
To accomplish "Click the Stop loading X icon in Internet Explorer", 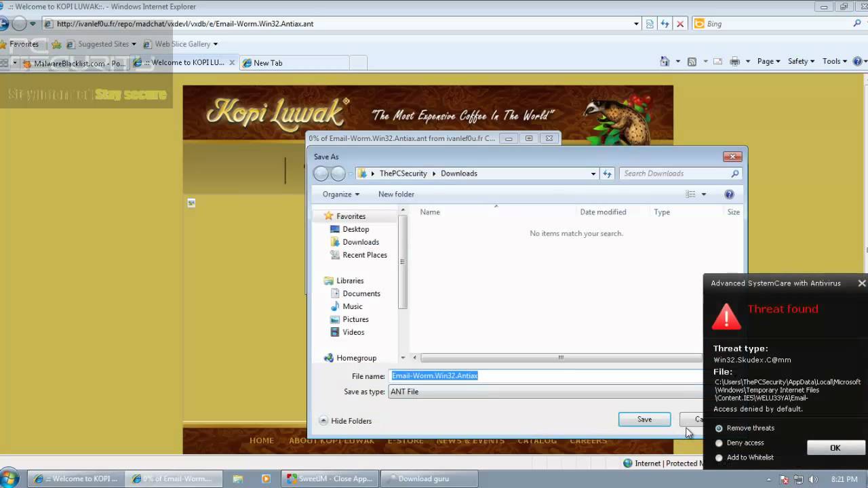I will click(679, 24).
